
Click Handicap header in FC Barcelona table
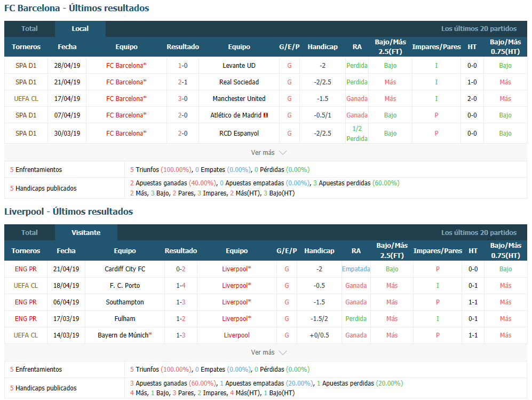coord(322,47)
